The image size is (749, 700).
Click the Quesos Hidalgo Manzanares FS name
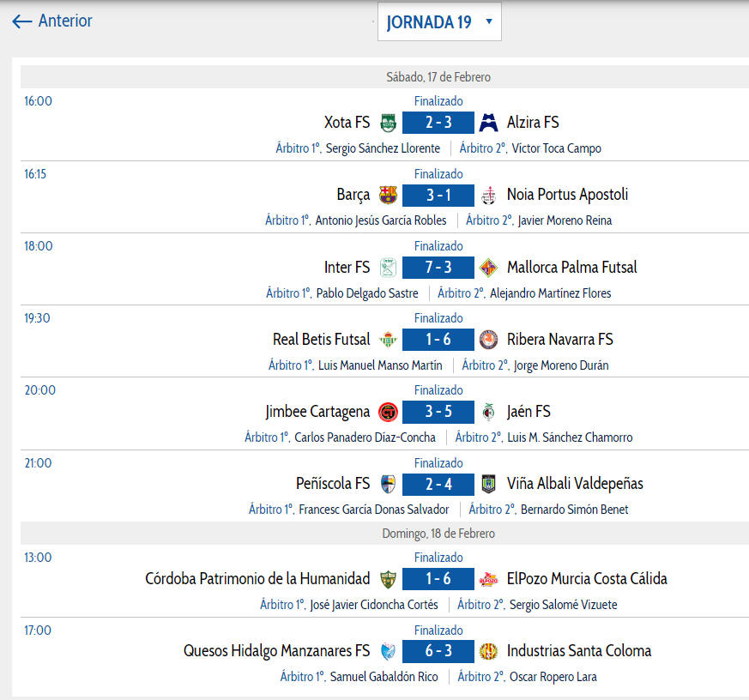point(276,651)
